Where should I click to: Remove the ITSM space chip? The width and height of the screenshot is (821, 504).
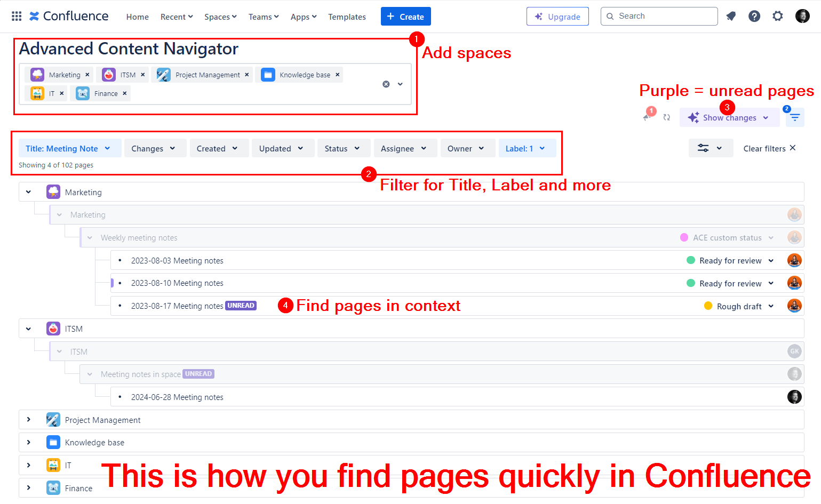pos(143,75)
